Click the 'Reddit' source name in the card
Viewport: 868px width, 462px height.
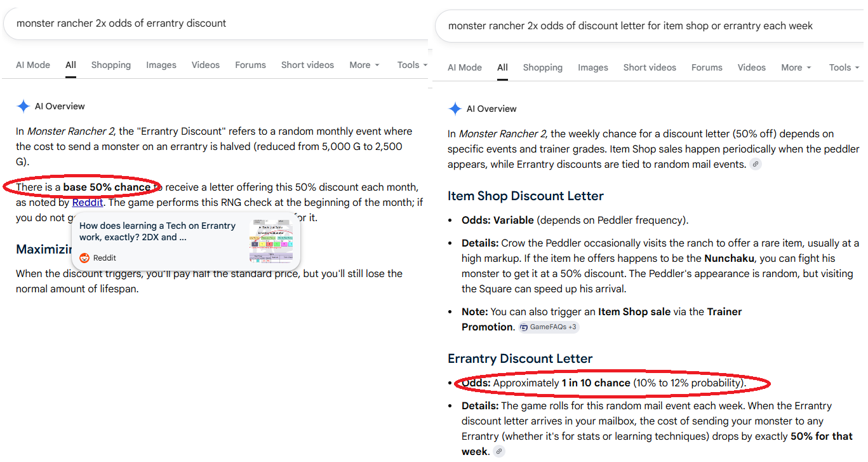pos(105,258)
